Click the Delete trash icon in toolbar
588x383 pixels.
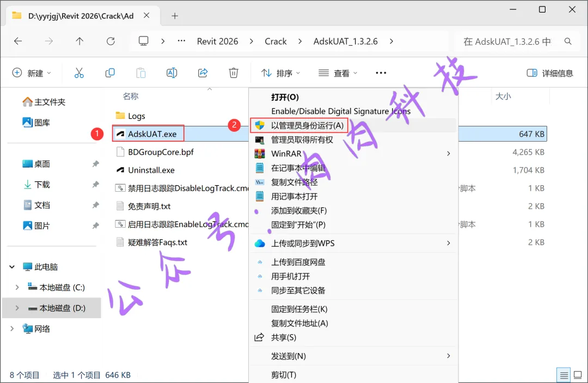(234, 73)
